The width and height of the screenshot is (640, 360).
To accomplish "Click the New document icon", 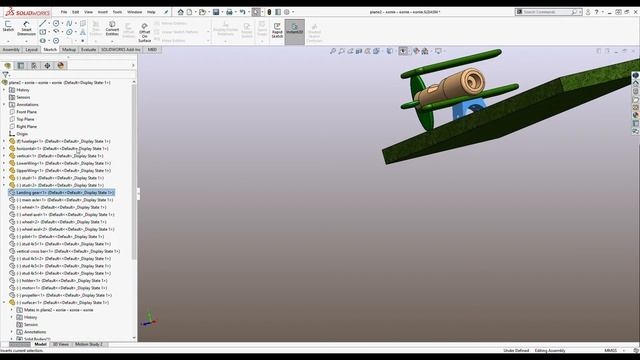I will (189, 12).
